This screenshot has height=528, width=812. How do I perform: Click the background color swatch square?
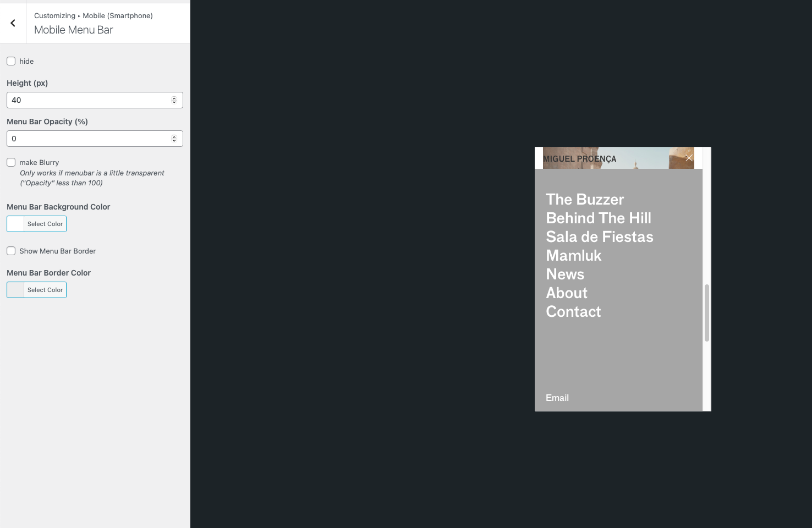pos(14,224)
